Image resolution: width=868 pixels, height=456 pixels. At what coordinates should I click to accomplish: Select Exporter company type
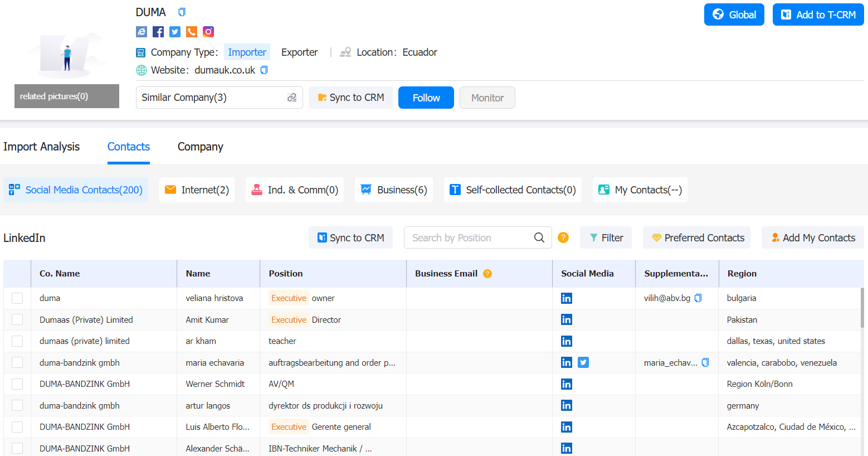click(x=299, y=52)
